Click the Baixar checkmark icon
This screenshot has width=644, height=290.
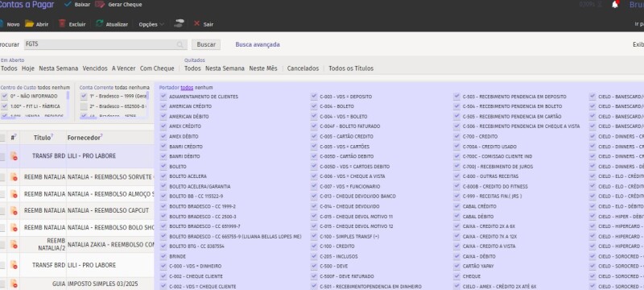[68, 5]
